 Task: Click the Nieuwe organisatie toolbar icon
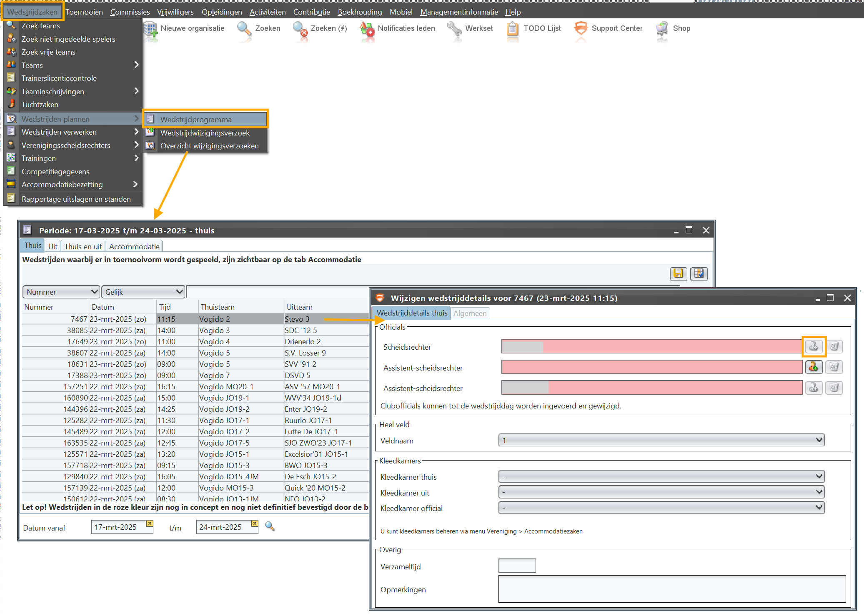pyautogui.click(x=151, y=29)
